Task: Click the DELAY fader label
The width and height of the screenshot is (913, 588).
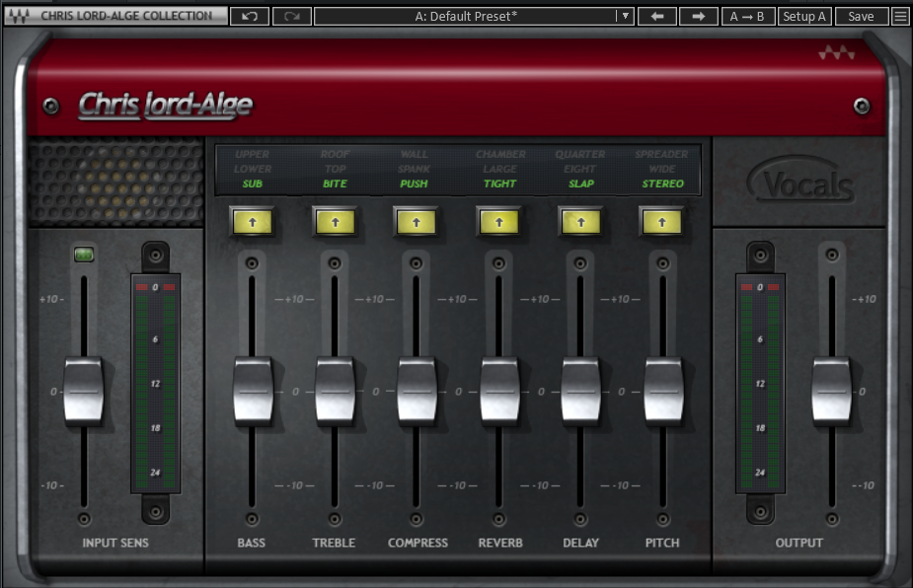Action: (x=580, y=543)
